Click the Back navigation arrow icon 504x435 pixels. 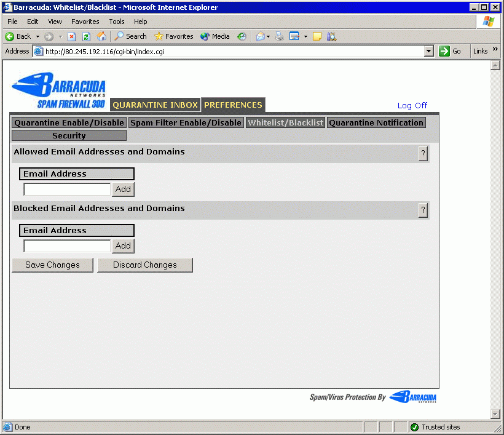coord(10,36)
